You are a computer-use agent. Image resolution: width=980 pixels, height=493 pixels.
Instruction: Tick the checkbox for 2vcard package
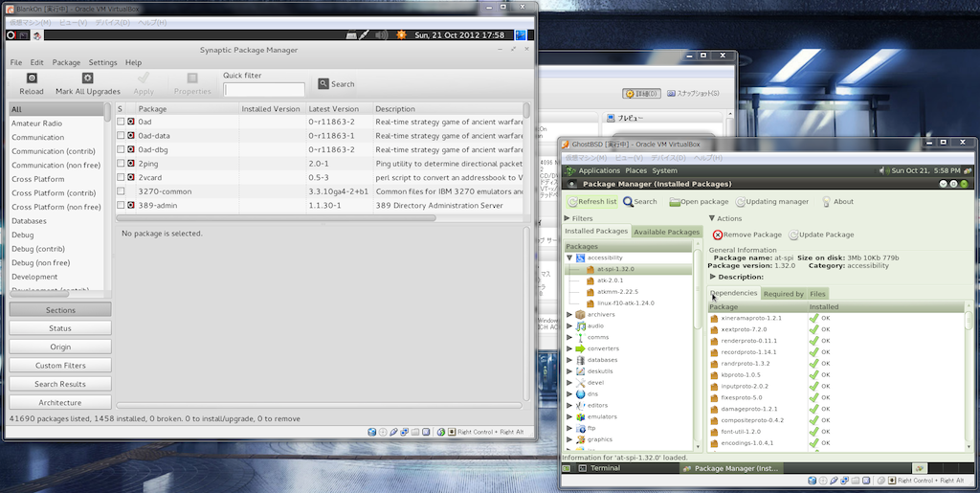(121, 177)
